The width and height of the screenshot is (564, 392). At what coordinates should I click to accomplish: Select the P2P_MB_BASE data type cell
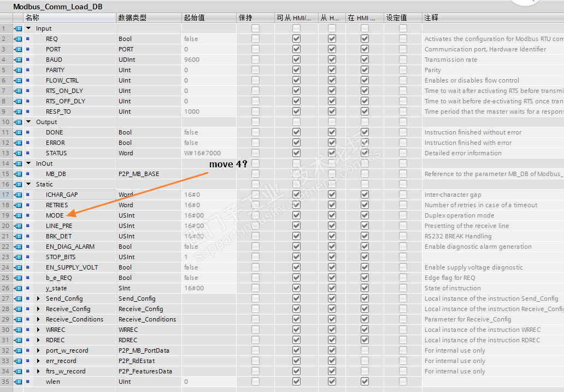[149, 174]
